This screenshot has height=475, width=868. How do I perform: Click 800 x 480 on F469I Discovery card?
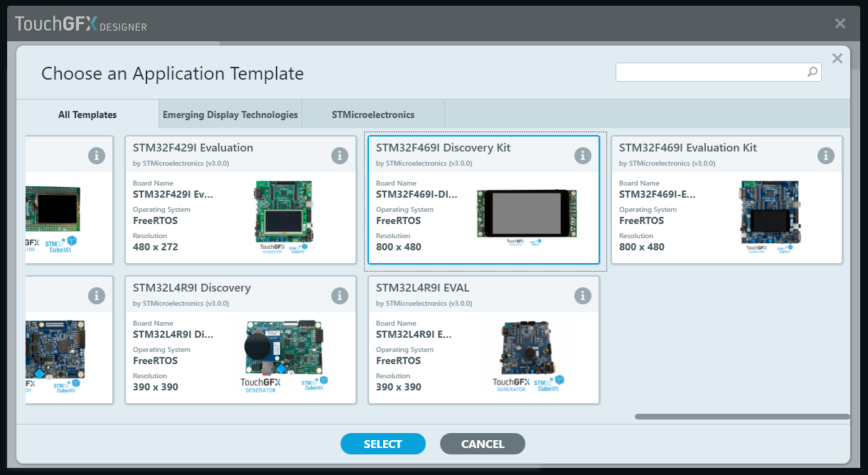[x=399, y=247]
